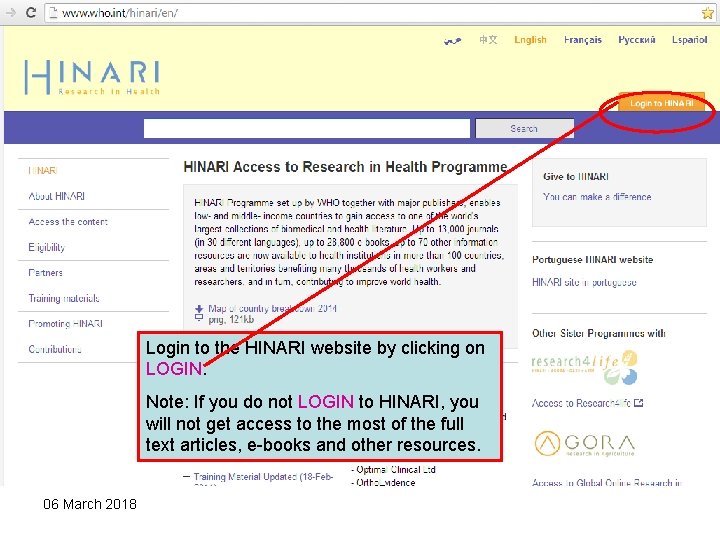Screen dimensions: 720x540
Task: Click the OrthoEvidence list entry
Action: pyautogui.click(x=386, y=483)
